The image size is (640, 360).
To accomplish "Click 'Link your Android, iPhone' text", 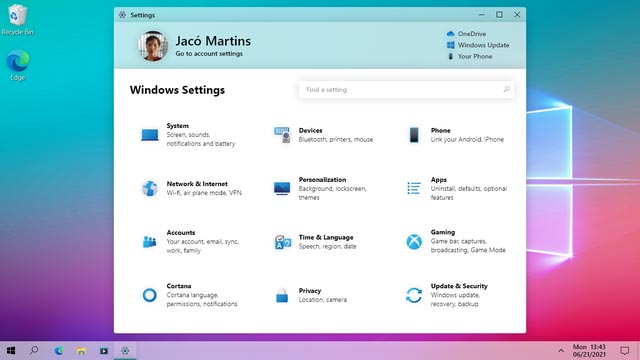I will point(467,139).
